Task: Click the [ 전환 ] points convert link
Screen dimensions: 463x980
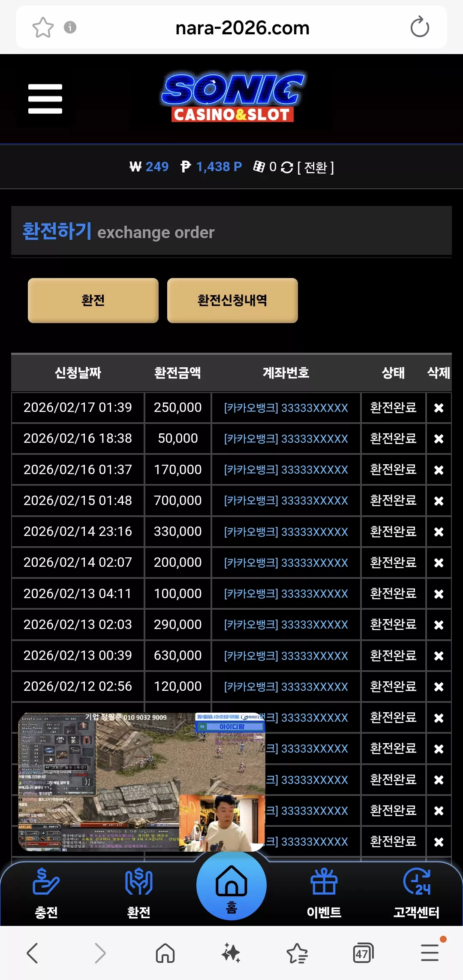Action: tap(316, 167)
